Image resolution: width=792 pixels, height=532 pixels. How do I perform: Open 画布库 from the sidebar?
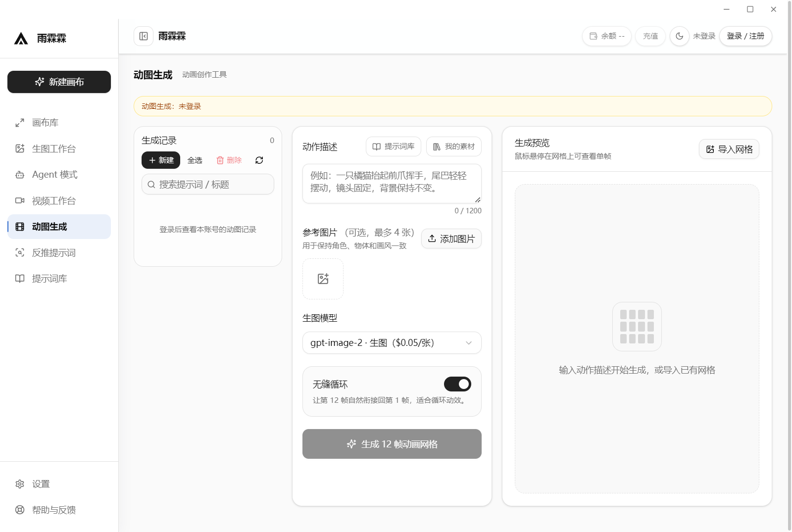point(59,123)
